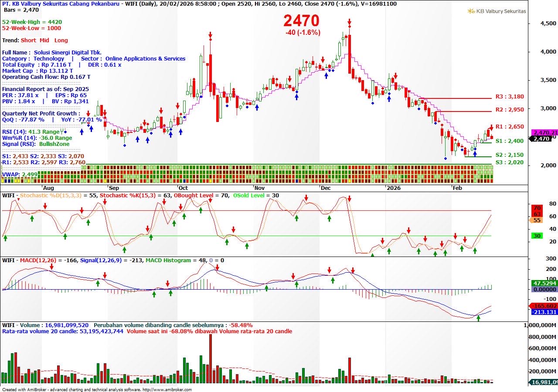The height and width of the screenshot is (392, 558).
Task: Select the "Market Cap : Rp 13.112 T" line
Action: 37,71
